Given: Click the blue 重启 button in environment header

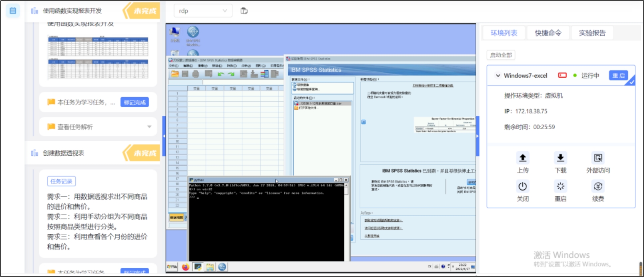Looking at the screenshot, I should pyautogui.click(x=618, y=75).
